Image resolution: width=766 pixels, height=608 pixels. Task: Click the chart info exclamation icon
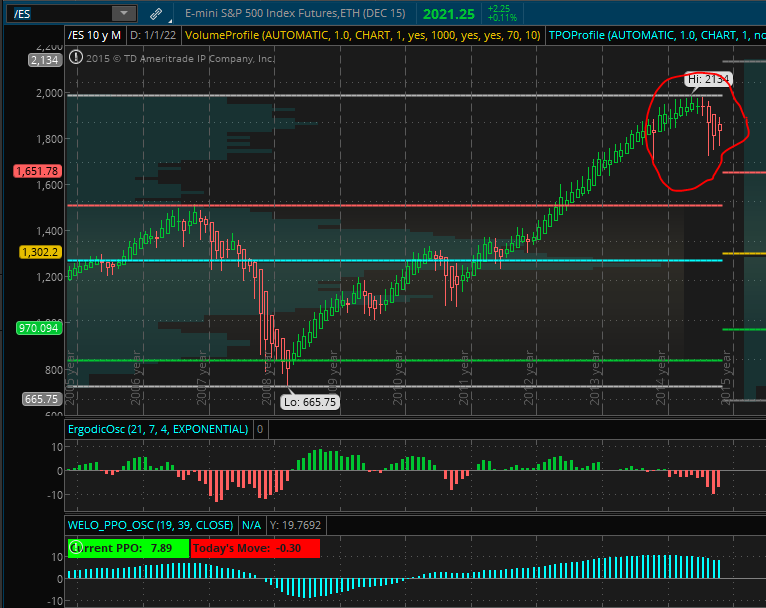[x=76, y=57]
